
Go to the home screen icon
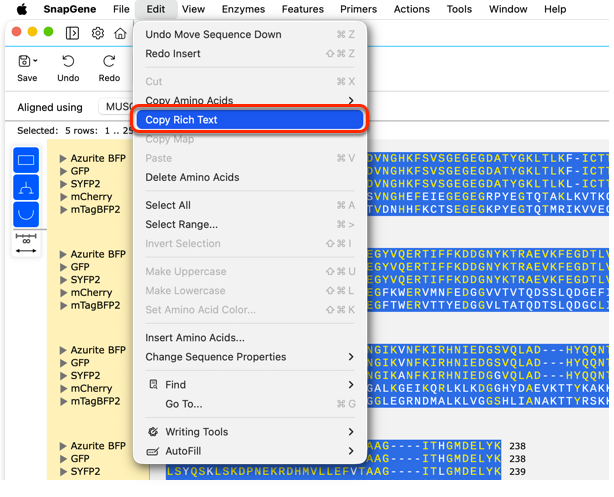click(x=120, y=33)
